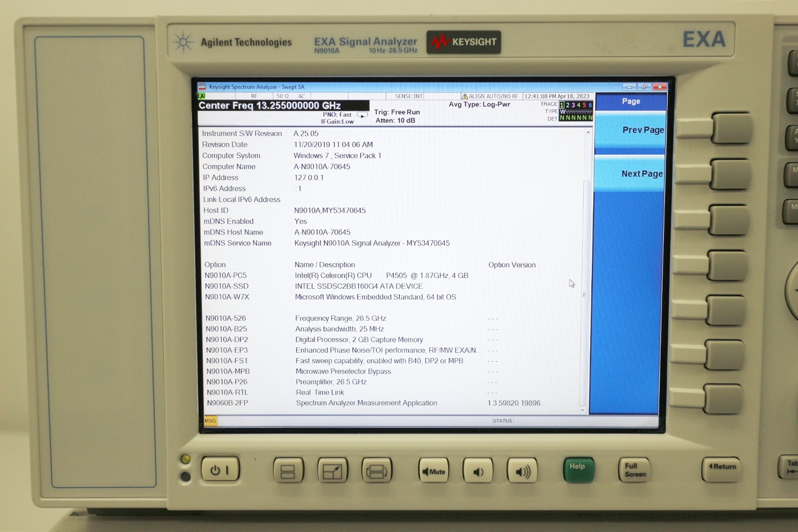Click the MSG status indicator

(210, 421)
